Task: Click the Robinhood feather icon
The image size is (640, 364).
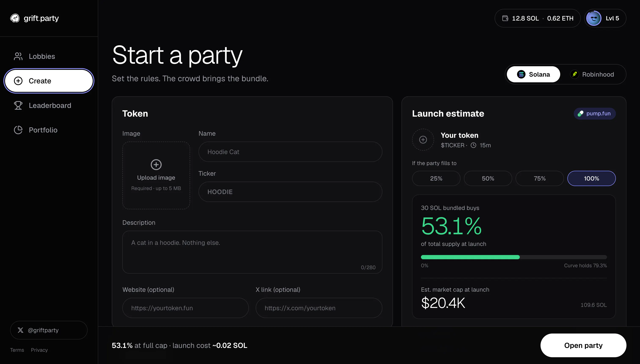Action: point(575,74)
